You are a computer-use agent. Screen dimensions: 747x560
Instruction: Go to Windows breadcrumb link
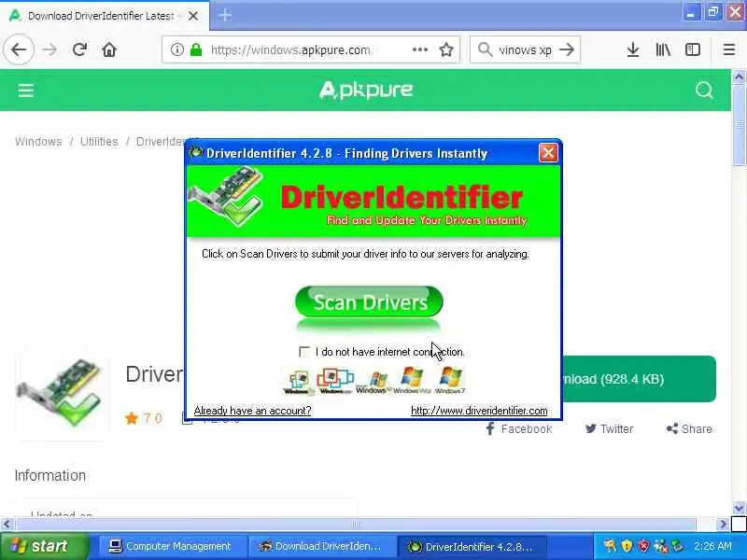click(x=38, y=142)
